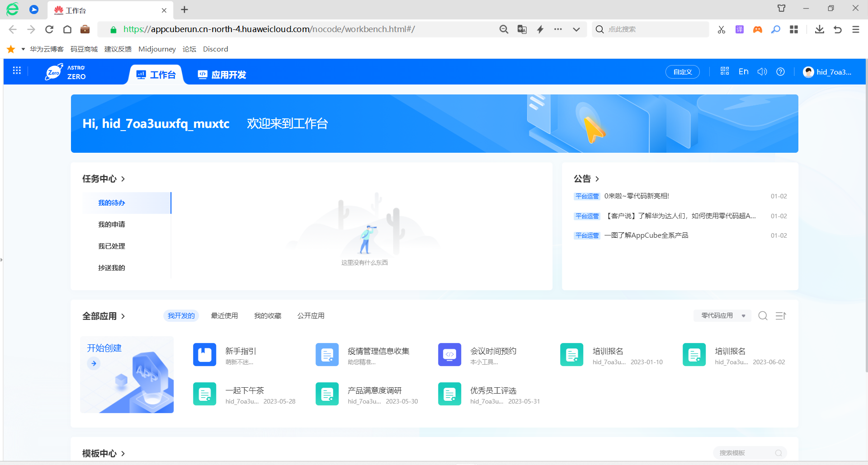
Task: Click the Astro Zero logo
Action: (66, 72)
